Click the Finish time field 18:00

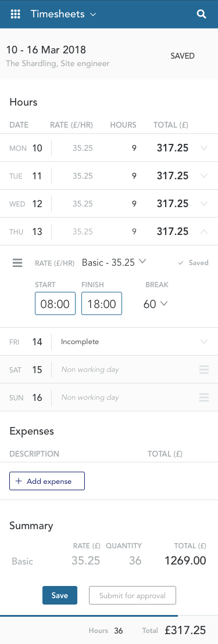coord(102,303)
